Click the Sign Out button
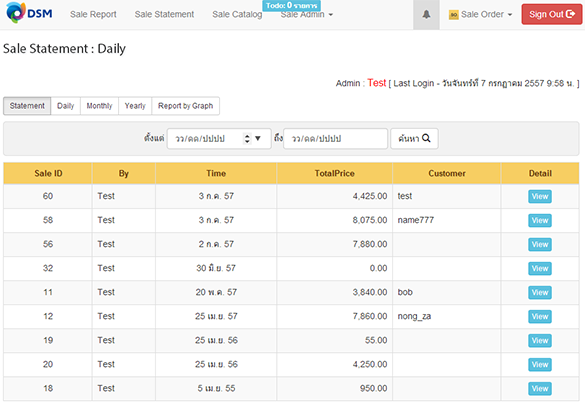Screen dimensions: 585x406 pos(552,14)
